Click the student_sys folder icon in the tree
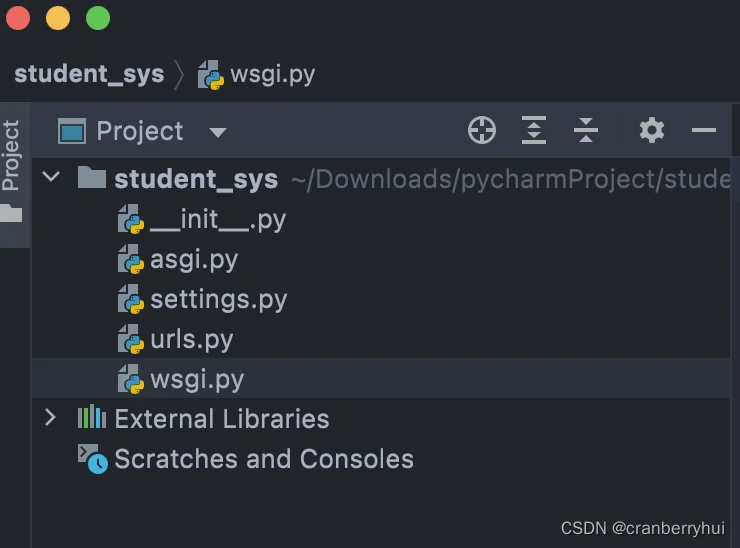Image resolution: width=740 pixels, height=548 pixels. tap(92, 177)
